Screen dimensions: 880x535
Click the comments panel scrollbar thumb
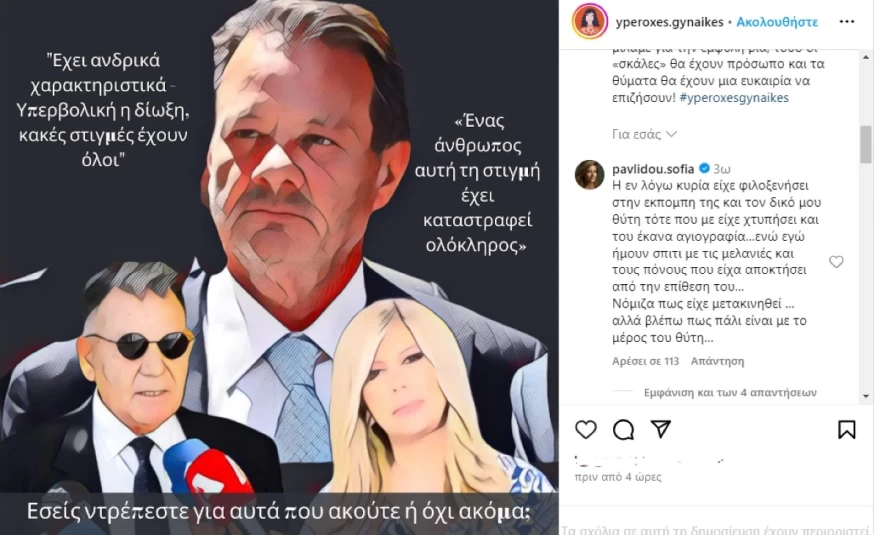click(x=866, y=144)
